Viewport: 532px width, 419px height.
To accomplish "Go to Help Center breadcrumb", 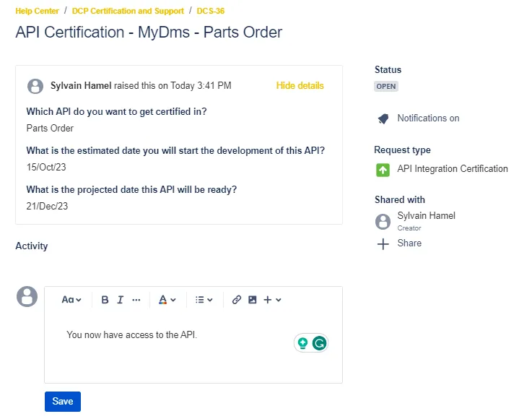I will [x=38, y=11].
